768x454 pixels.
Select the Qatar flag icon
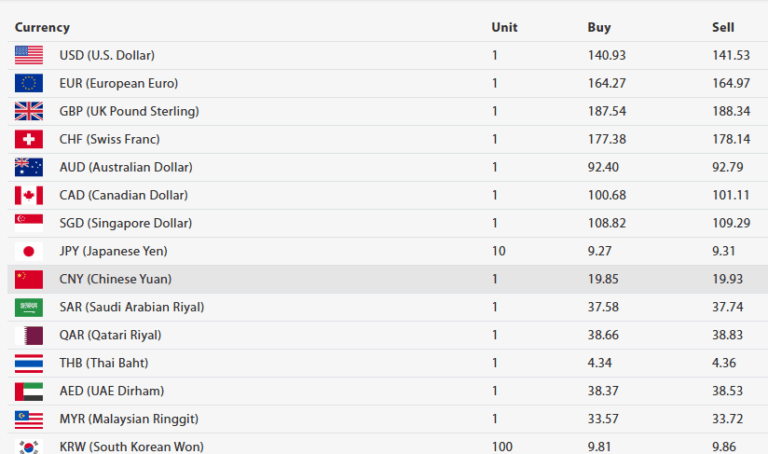coord(29,335)
